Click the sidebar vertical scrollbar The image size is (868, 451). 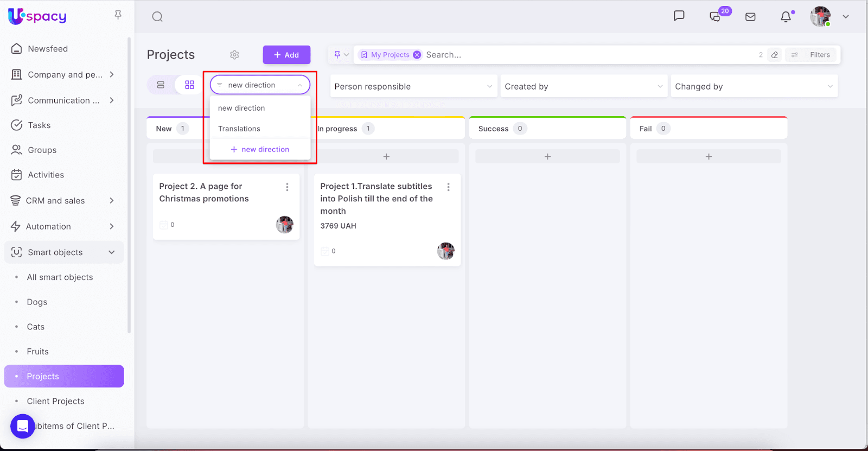129,185
